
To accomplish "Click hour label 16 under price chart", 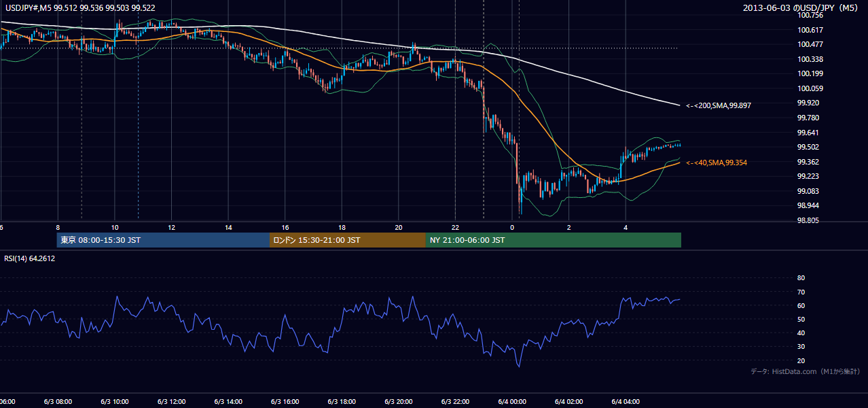I will 285,228.
